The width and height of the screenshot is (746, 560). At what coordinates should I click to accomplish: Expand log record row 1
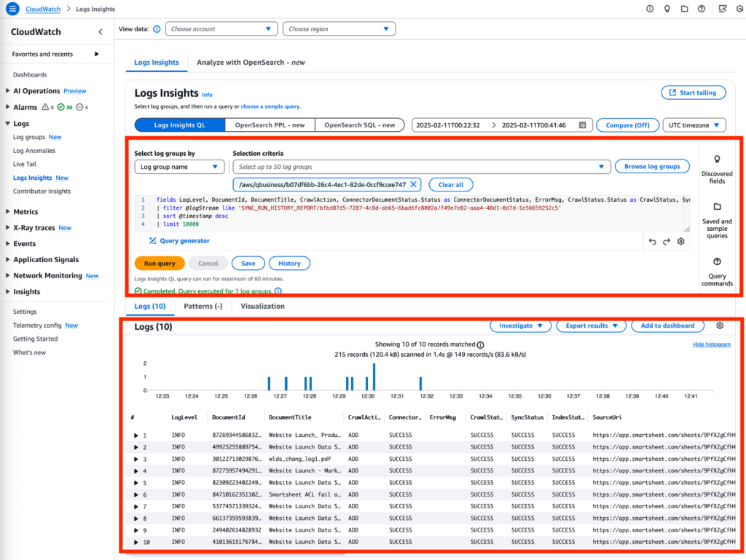pyautogui.click(x=136, y=435)
